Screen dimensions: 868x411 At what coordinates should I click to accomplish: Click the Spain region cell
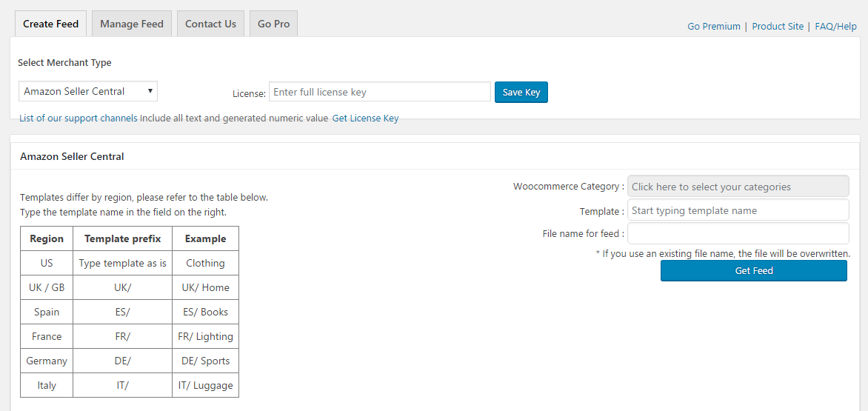47,312
